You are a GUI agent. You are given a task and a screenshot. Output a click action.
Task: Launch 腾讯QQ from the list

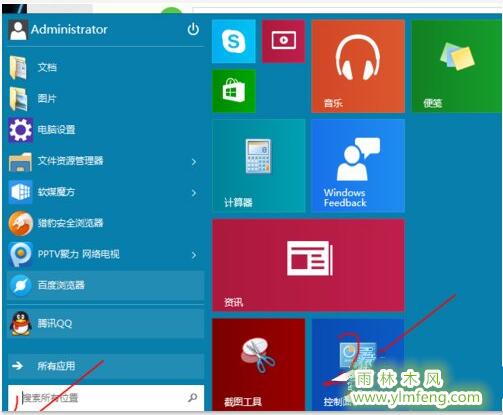click(x=105, y=323)
